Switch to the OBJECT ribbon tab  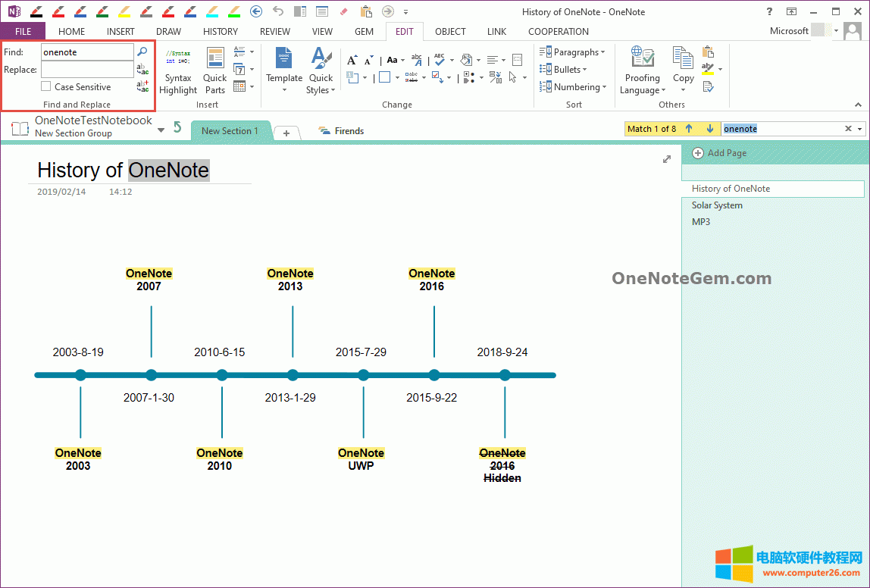tap(450, 31)
